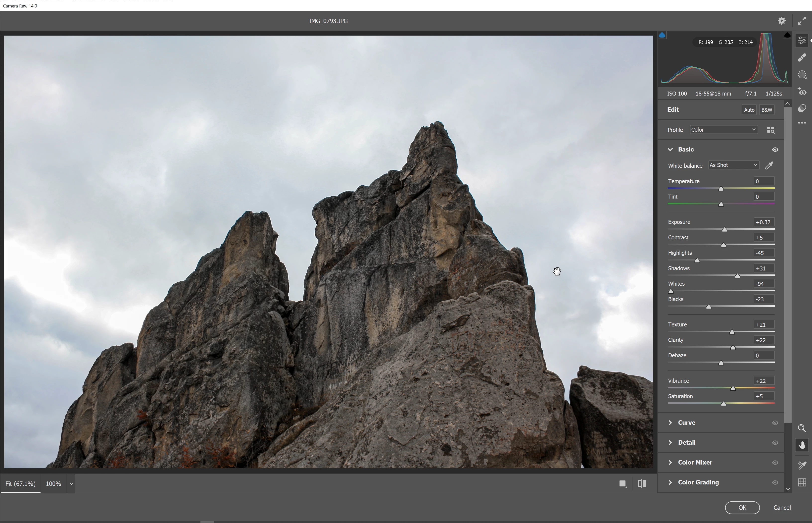812x523 pixels.
Task: Select the Zoom tool magnifier
Action: pyautogui.click(x=802, y=428)
